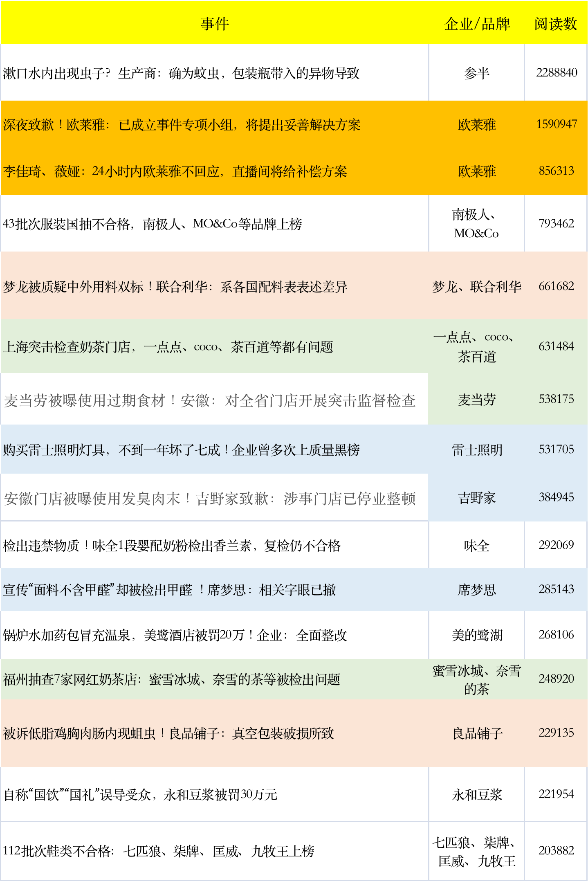Click the event text starting "锅炉水加药包冒充温泉"
Viewport: 588px width, 881px height.
click(175, 635)
